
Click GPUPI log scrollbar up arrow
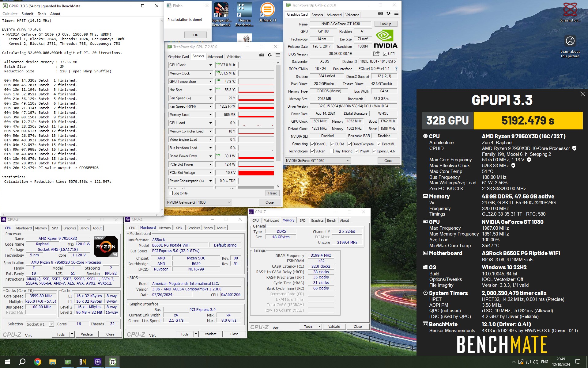(x=162, y=21)
